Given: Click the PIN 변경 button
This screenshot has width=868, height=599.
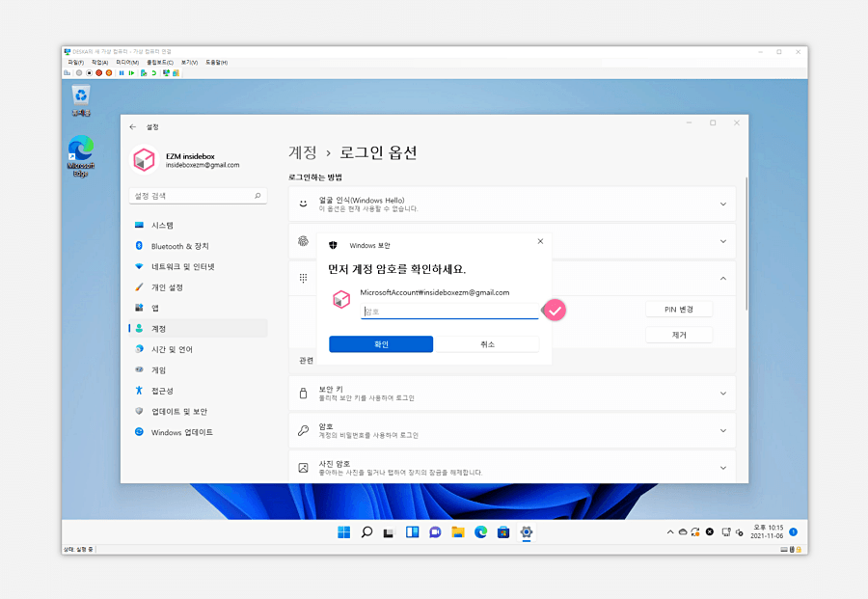Looking at the screenshot, I should 679,309.
